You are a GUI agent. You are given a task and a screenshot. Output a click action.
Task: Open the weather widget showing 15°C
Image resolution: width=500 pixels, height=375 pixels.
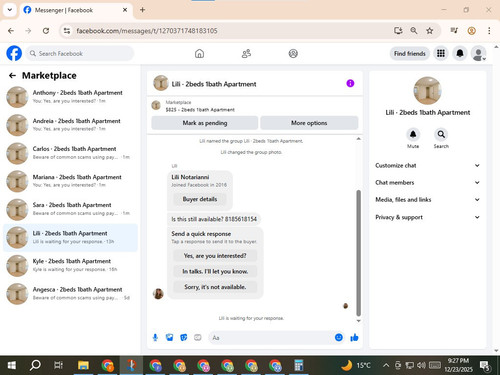tap(356, 365)
